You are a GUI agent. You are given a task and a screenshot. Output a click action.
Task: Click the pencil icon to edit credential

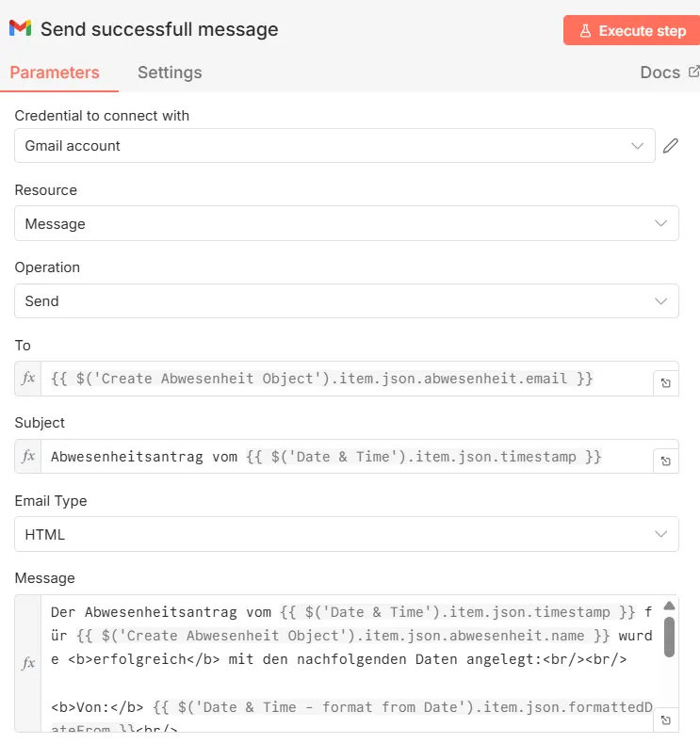point(671,146)
